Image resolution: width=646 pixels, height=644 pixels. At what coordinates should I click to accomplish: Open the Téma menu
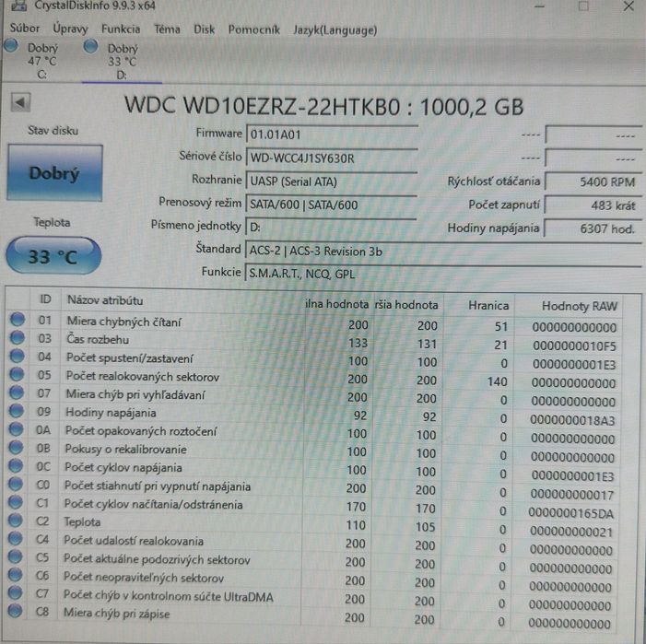click(167, 29)
